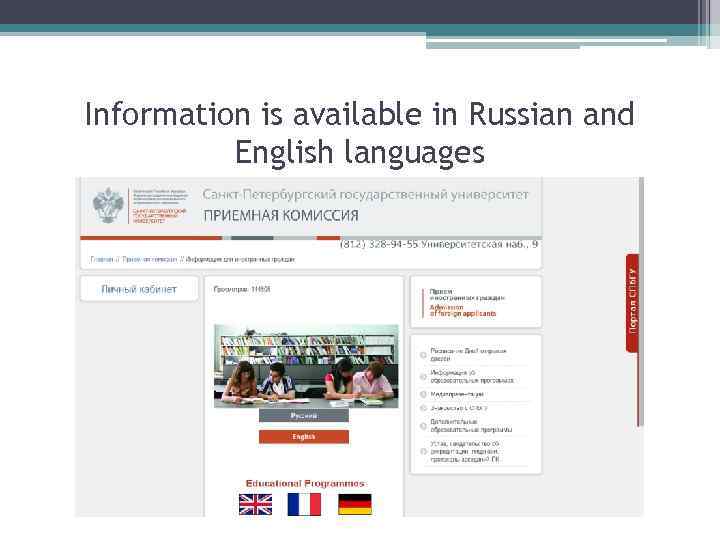Select the English language button

point(304,437)
